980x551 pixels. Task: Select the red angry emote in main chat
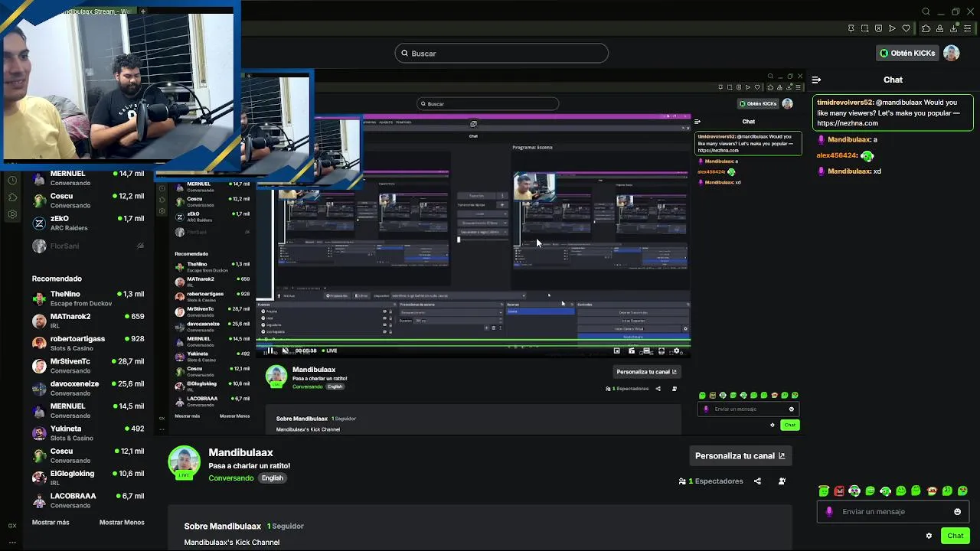[839, 491]
